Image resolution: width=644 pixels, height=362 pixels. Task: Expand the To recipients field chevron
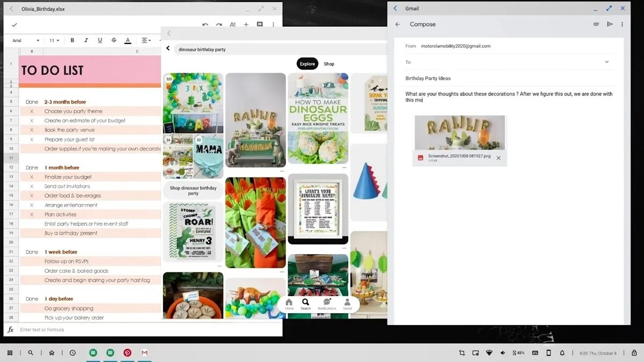[606, 62]
